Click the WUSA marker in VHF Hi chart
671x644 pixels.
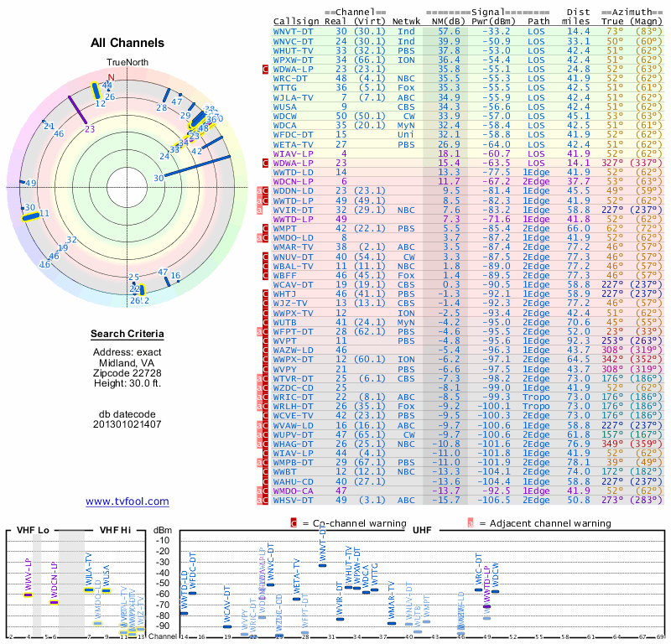click(x=107, y=591)
